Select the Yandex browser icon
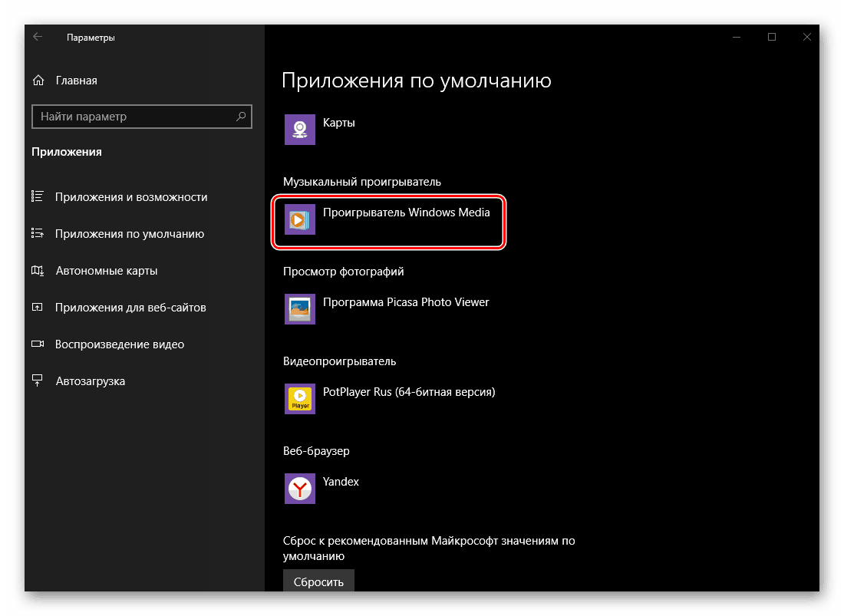This screenshot has width=844, height=616. (299, 488)
